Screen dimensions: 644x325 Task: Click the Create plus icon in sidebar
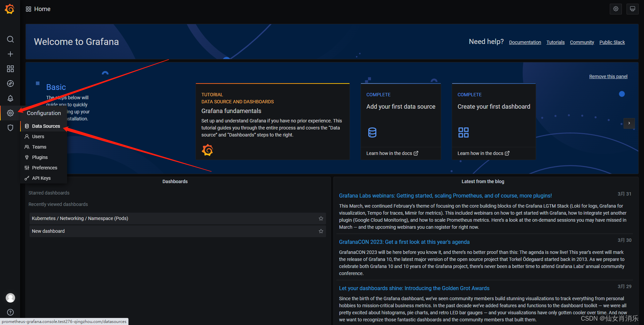[10, 54]
